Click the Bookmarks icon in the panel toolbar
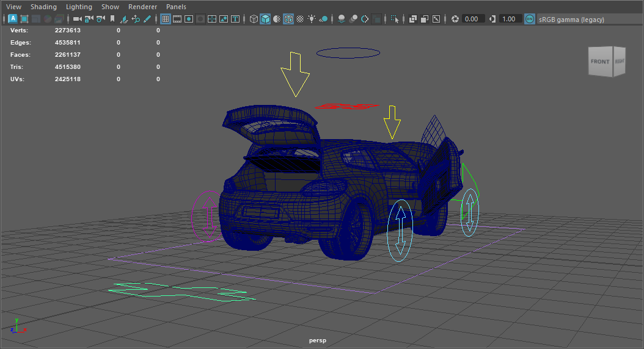This screenshot has width=644, height=349. pos(112,19)
